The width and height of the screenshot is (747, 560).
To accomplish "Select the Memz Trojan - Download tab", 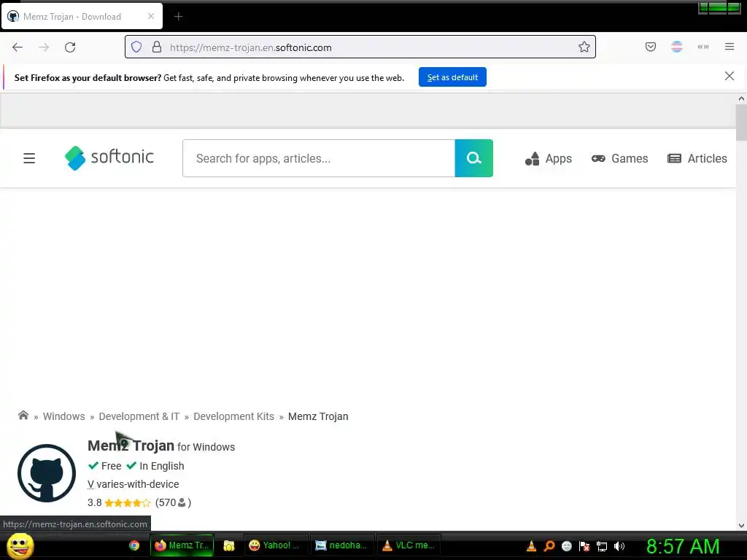I will tap(82, 16).
